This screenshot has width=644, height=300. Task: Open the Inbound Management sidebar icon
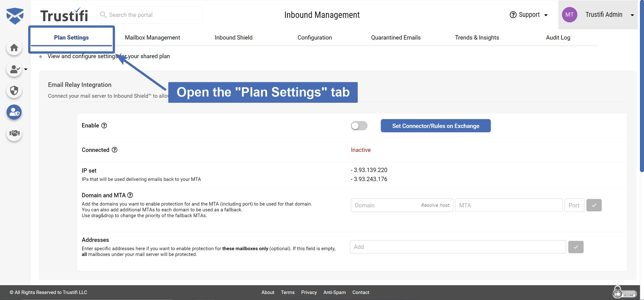(x=14, y=112)
